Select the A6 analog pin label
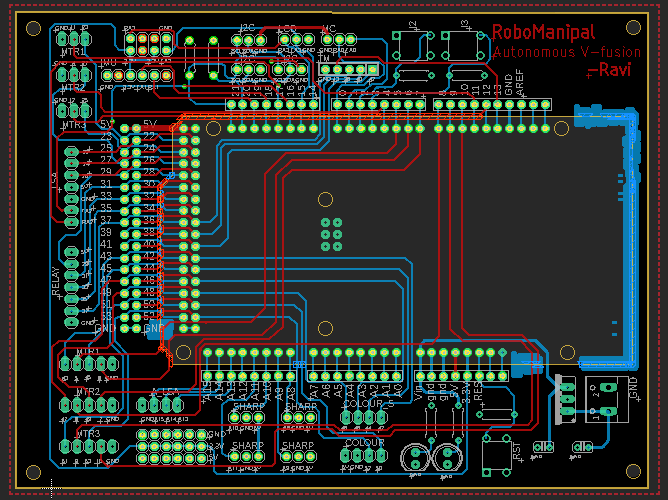Viewport: 668px width, 500px height. click(x=326, y=391)
